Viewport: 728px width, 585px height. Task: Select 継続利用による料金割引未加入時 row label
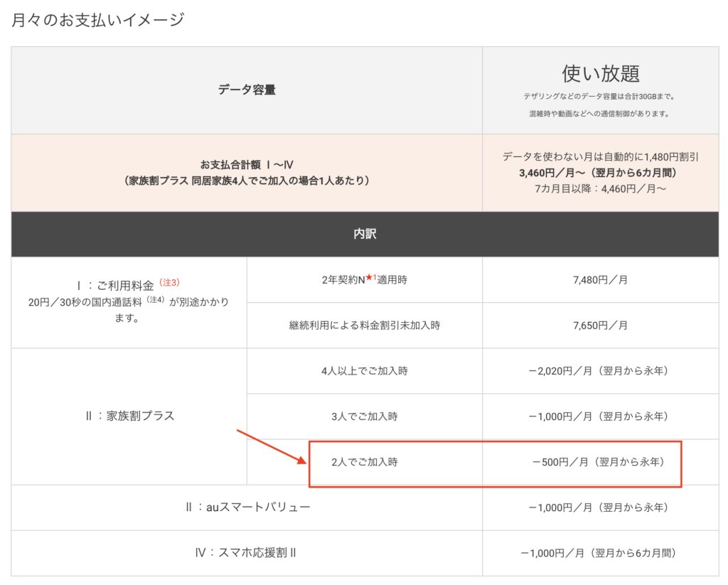364,326
